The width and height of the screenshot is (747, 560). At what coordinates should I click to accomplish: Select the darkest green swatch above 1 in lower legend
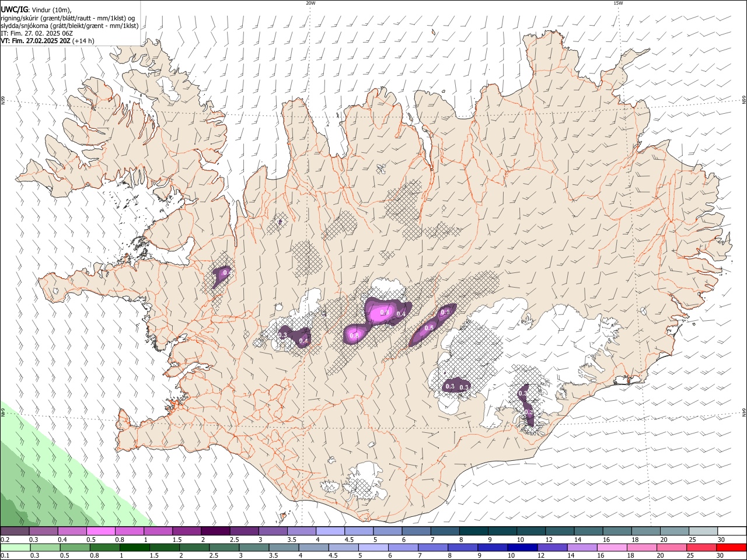[135, 547]
